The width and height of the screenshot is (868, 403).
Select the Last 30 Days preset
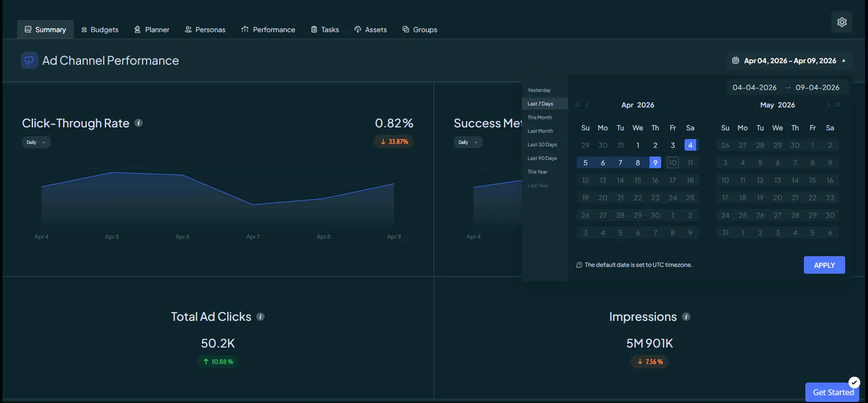pos(545,144)
